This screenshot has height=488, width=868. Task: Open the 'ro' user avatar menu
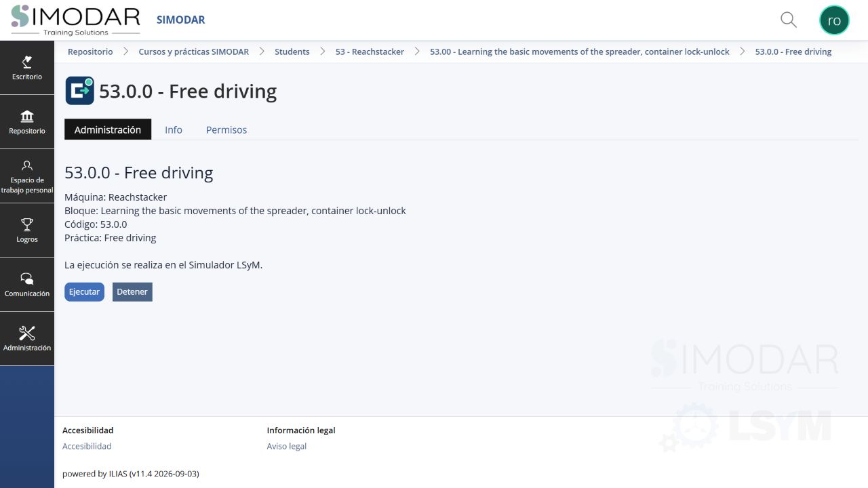coord(834,20)
